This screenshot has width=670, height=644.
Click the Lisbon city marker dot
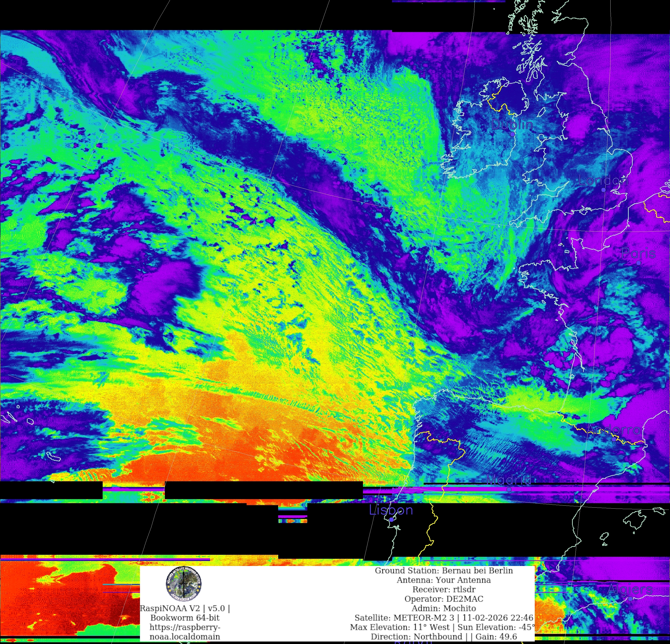(x=391, y=520)
